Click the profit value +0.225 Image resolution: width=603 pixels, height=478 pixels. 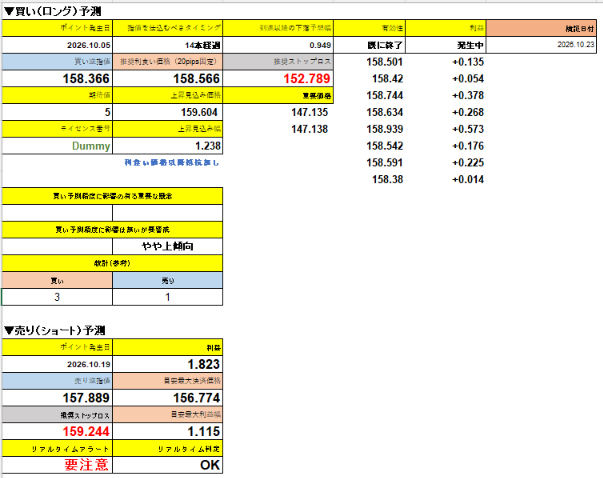(x=468, y=163)
